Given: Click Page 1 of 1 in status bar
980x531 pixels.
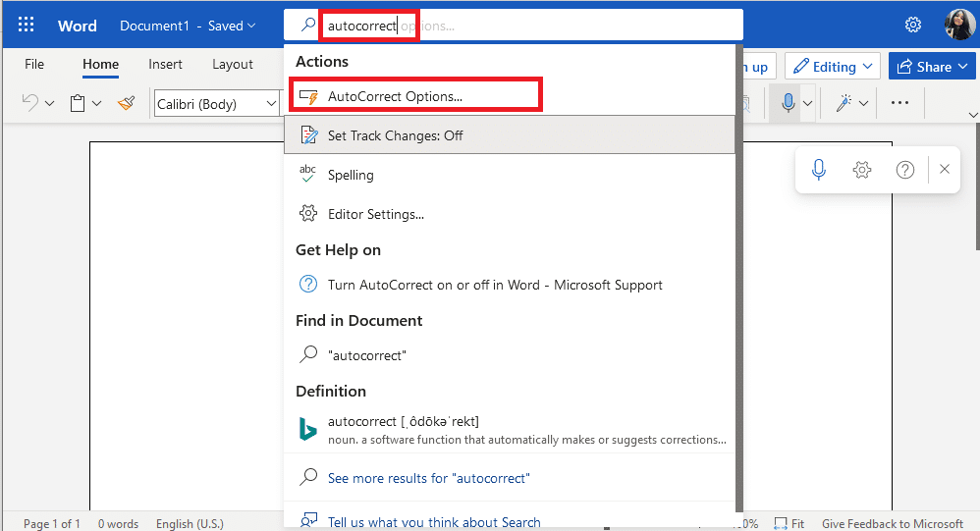Looking at the screenshot, I should pos(52,523).
